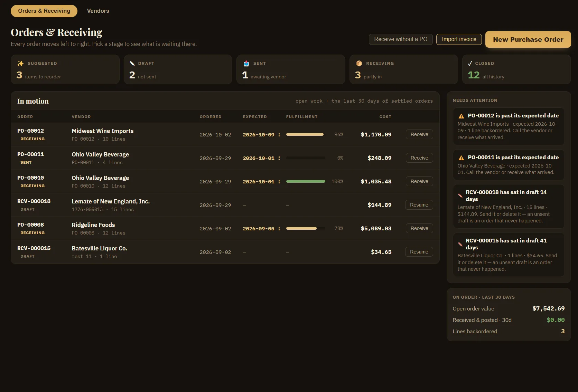Open the Closed stage with 12 orders
Screen dimensions: 578x392
click(516, 69)
